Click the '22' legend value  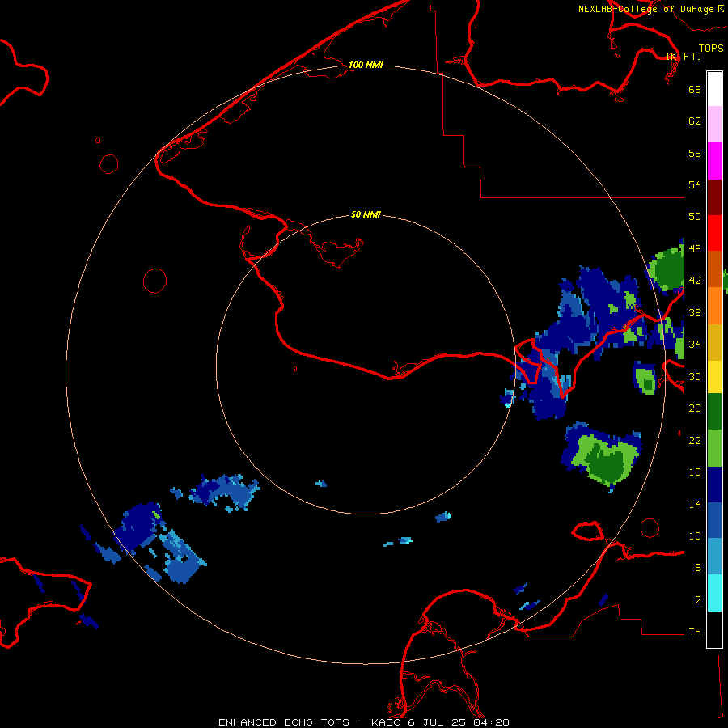tap(695, 440)
